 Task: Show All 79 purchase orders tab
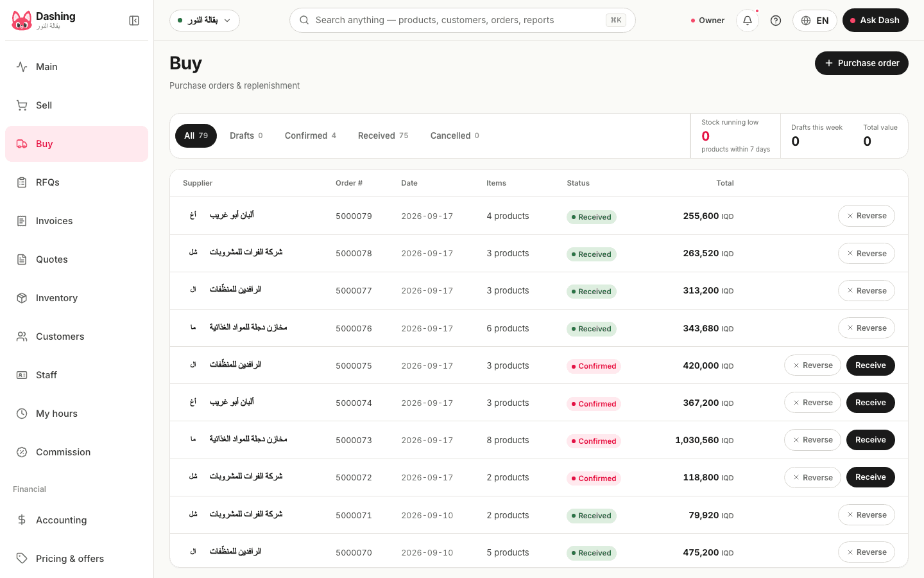click(196, 136)
